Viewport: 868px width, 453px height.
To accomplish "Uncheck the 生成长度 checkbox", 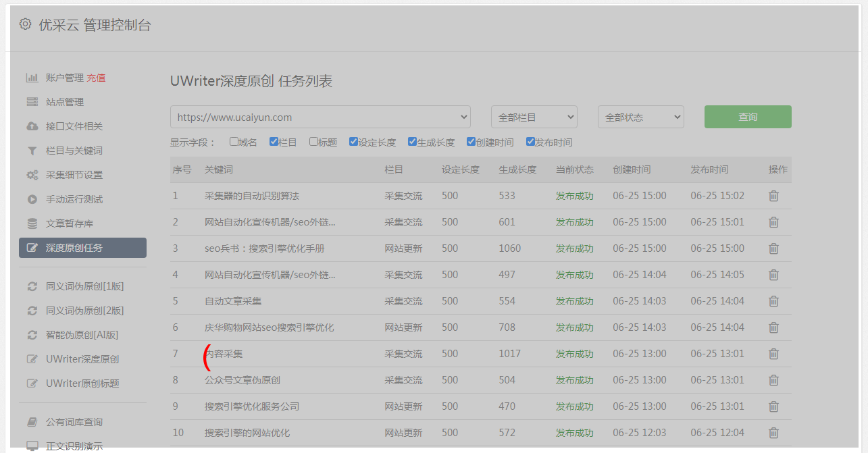I will coord(412,142).
